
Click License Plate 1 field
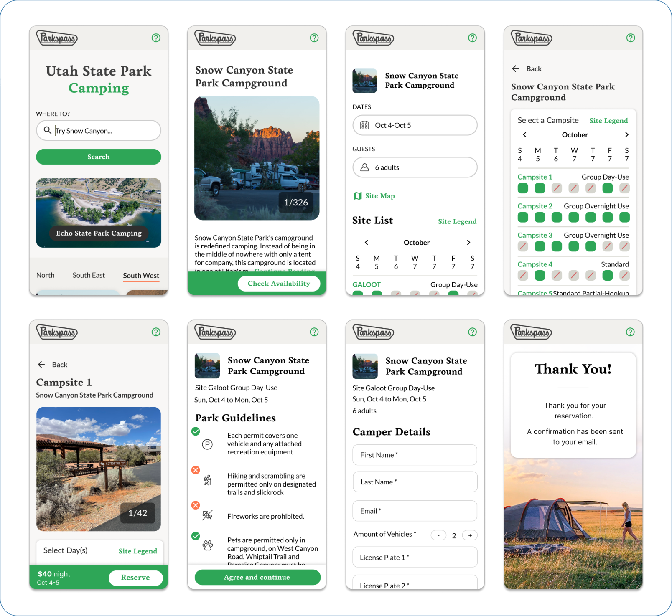415,557
